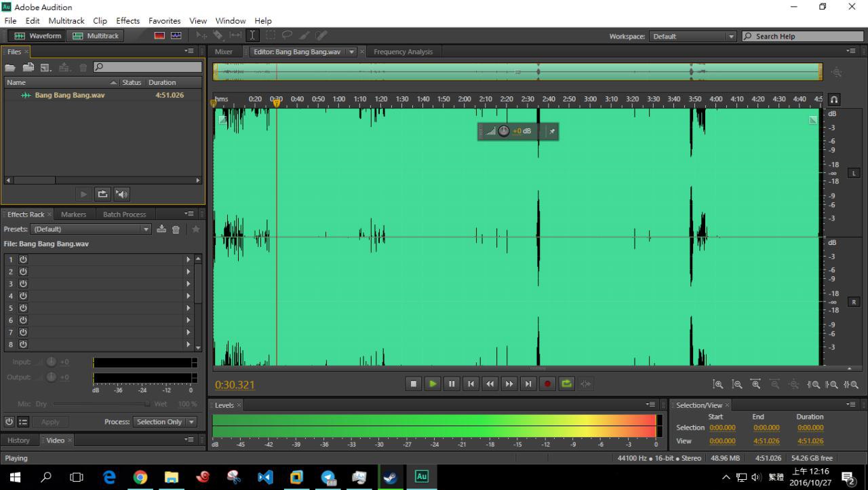
Task: Save the effects rack as preset
Action: 161,229
